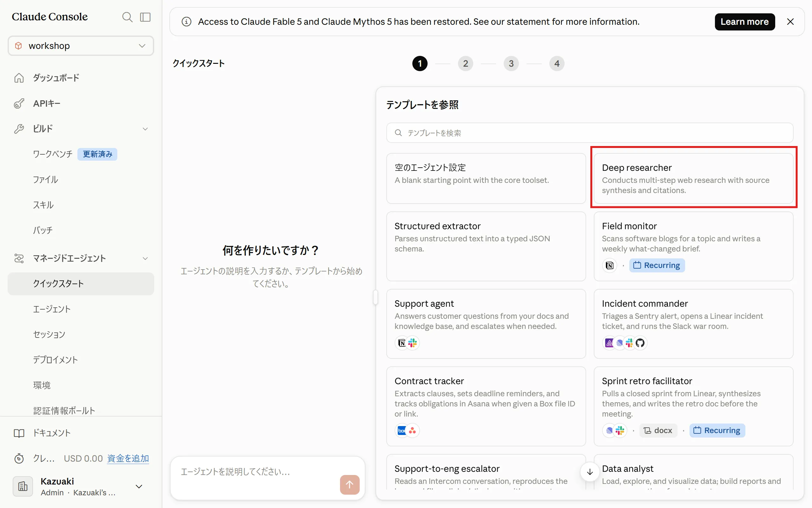Open セッション in the sidebar
Viewport: 812px width, 508px height.
point(81,335)
